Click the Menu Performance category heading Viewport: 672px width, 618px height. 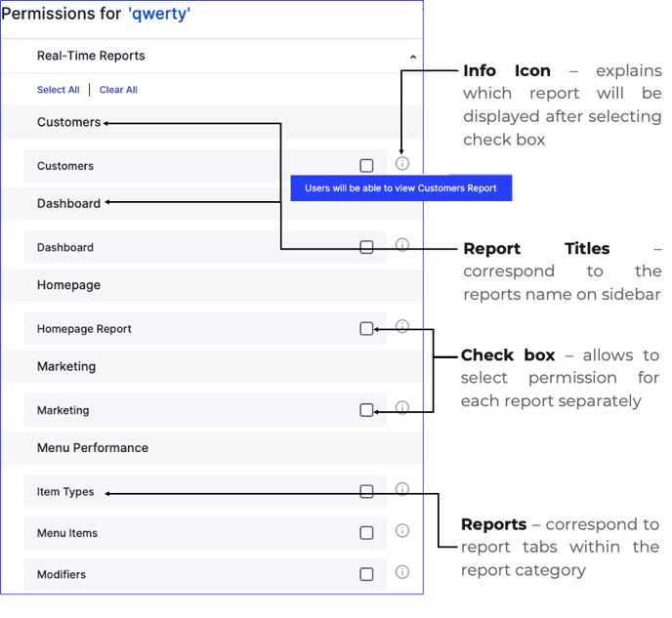(93, 447)
